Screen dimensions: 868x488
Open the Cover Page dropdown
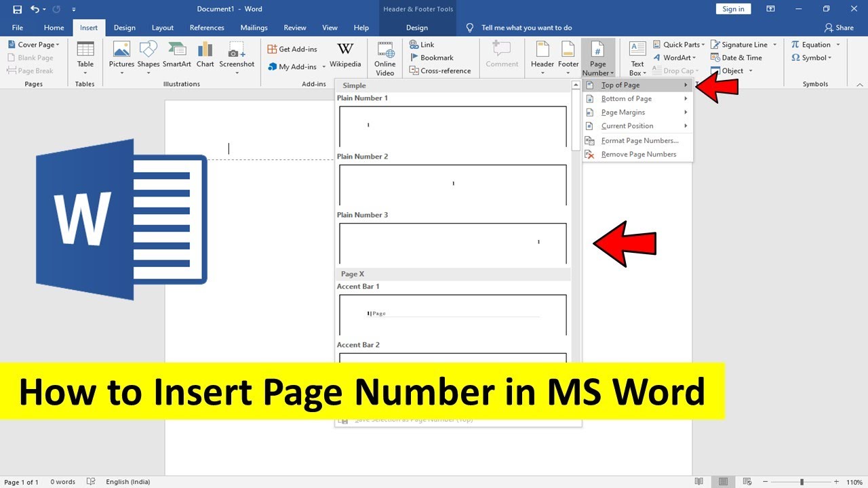point(34,45)
